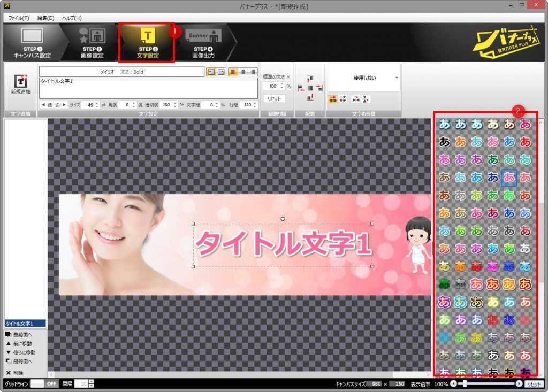The width and height of the screenshot is (548, 392).
Task: Align text to canvas top icon
Action: coord(310,78)
